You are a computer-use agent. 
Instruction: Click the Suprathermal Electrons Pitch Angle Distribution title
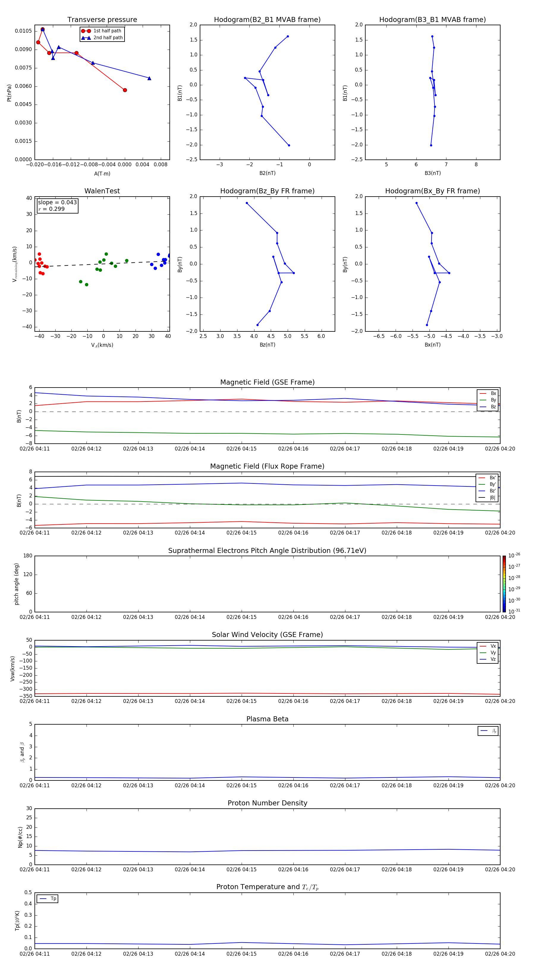267,551
